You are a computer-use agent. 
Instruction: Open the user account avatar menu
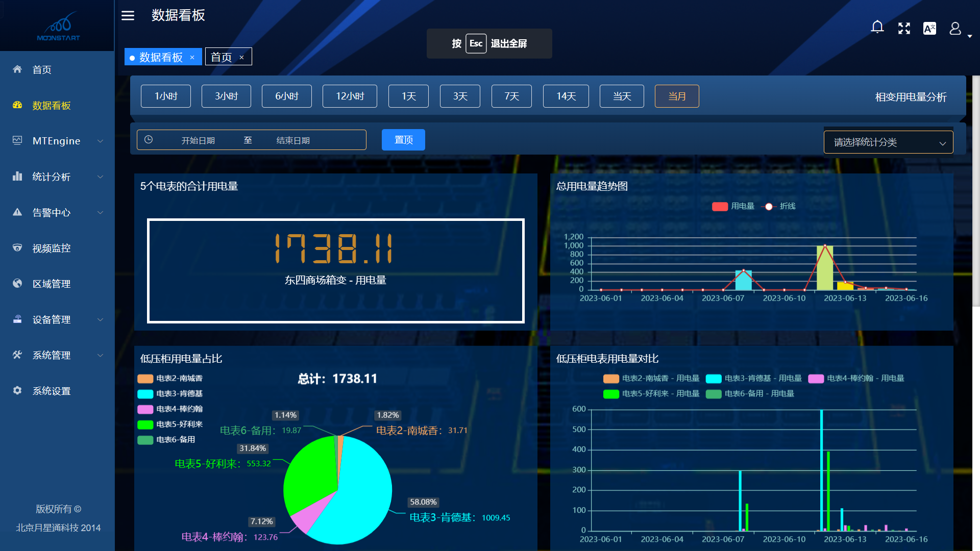(955, 29)
